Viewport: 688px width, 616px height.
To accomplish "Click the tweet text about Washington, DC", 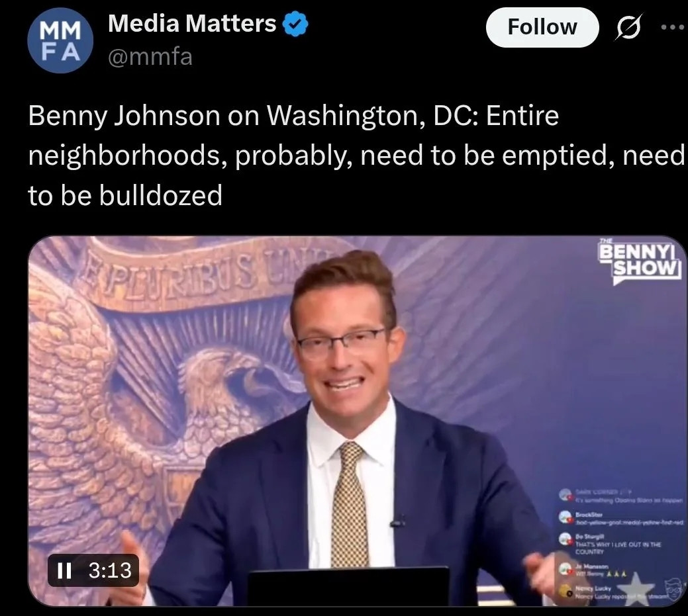I will coord(356,155).
